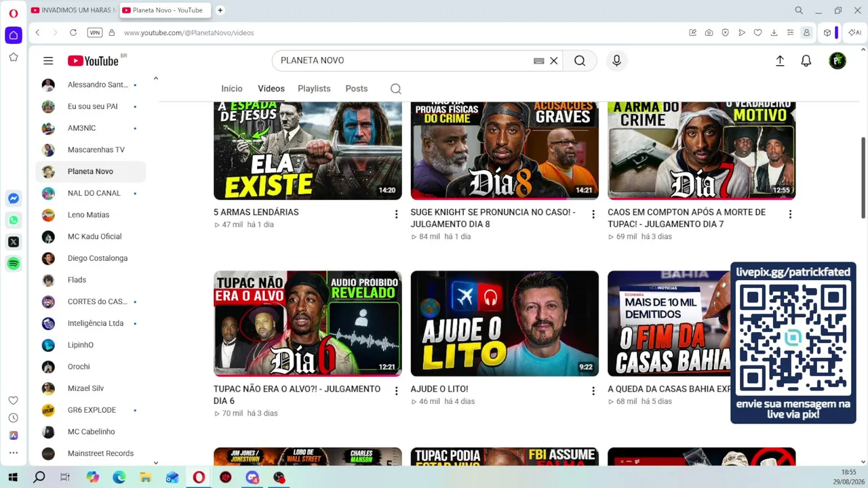Open the Inteligência Ltda channel
The width and height of the screenshot is (868, 488).
point(91,323)
